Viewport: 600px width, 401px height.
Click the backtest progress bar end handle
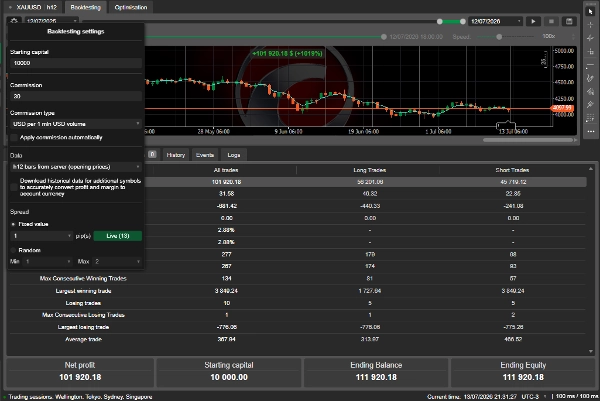384,37
